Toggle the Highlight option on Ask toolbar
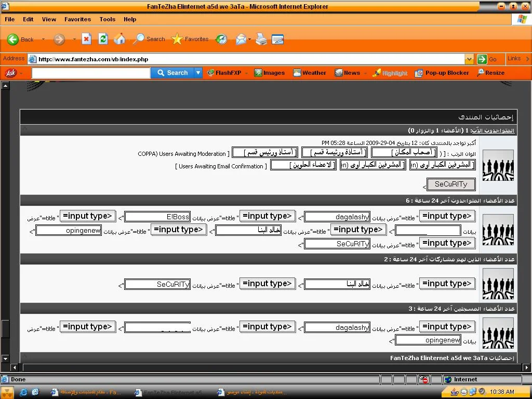532x399 pixels. coord(390,73)
